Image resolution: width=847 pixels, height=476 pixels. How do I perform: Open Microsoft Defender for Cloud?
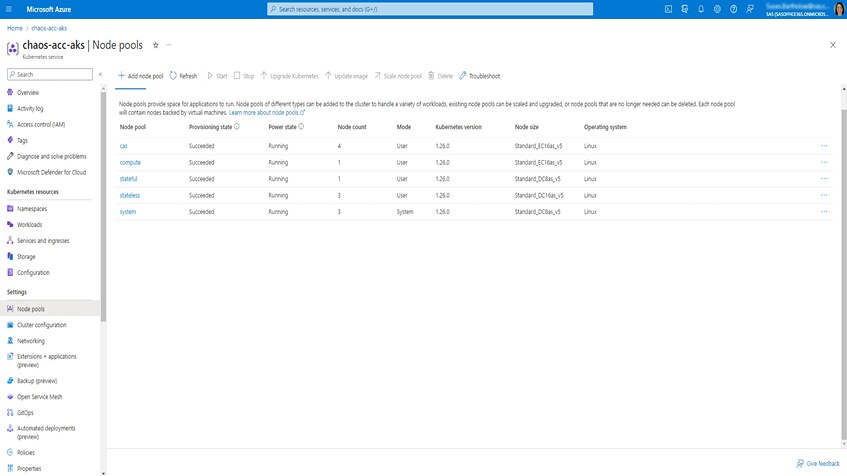50,172
